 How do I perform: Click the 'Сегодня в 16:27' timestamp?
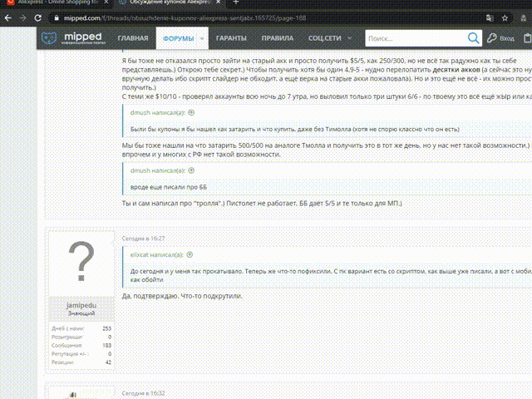coord(143,239)
